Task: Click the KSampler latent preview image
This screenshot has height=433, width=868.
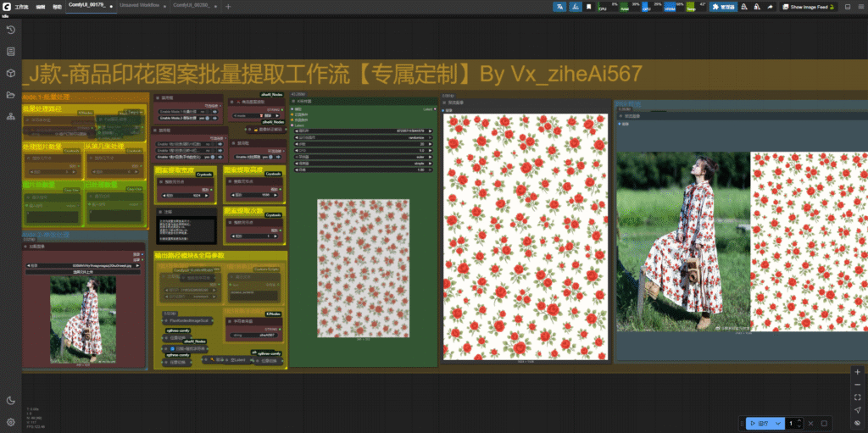Action: coord(363,268)
